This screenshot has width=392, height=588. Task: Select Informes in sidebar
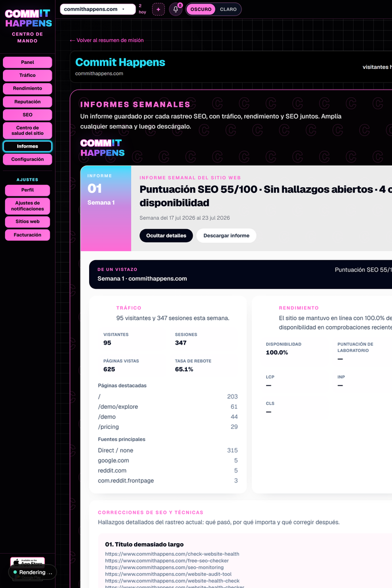pos(28,146)
